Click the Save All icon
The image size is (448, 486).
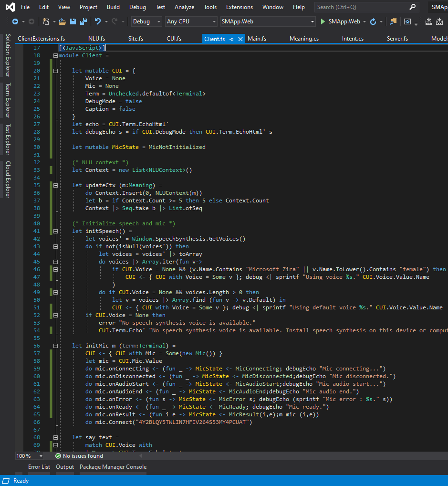pos(83,21)
